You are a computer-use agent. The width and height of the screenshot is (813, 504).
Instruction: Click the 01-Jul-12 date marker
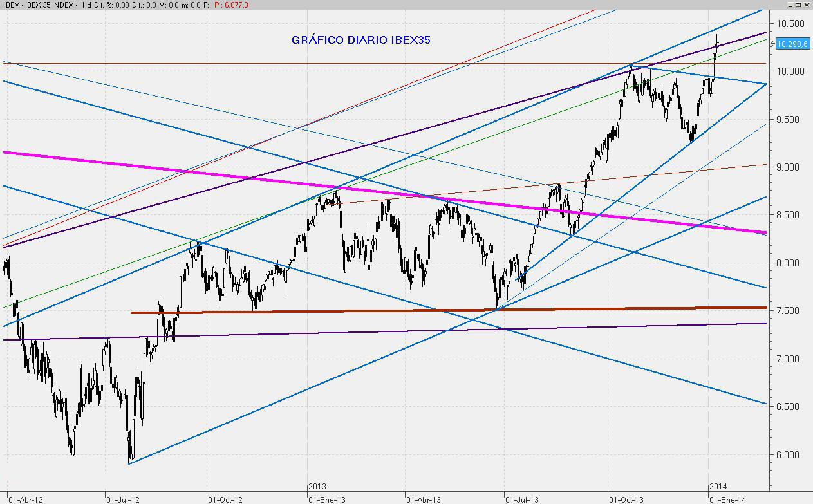122,499
